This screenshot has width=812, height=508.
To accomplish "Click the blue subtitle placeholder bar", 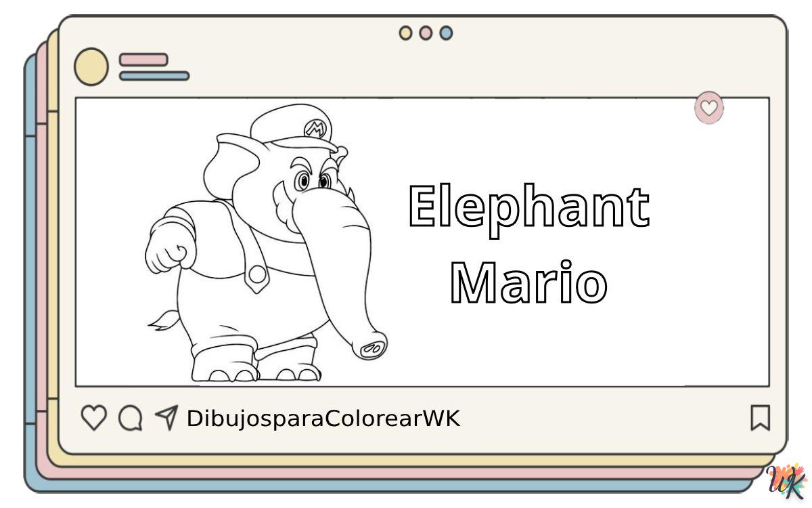I will 154,76.
